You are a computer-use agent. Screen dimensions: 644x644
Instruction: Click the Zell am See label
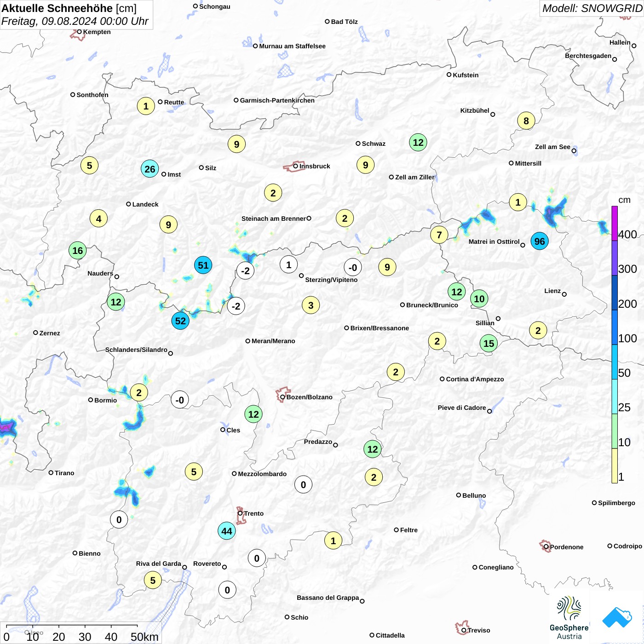coord(552,147)
